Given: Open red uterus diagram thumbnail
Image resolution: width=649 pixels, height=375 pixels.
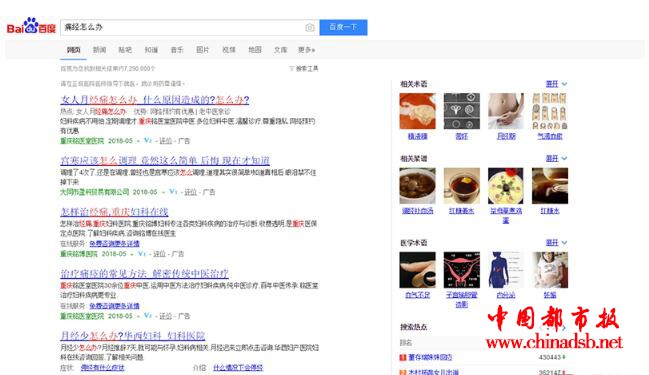Looking at the screenshot, I should (x=462, y=270).
